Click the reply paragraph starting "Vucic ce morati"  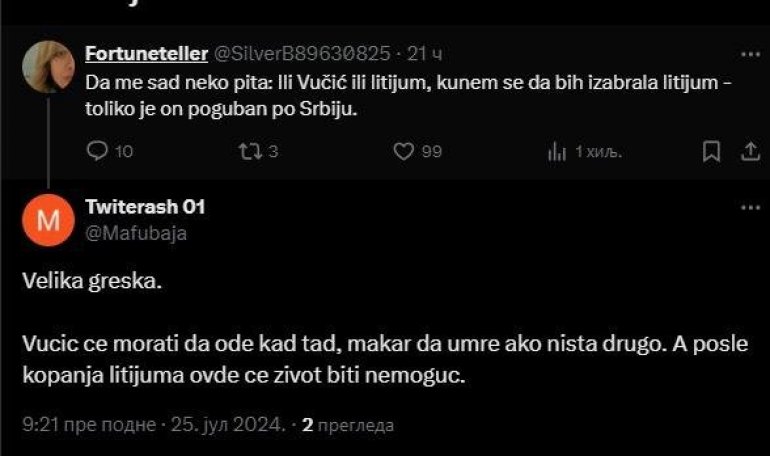click(x=380, y=361)
